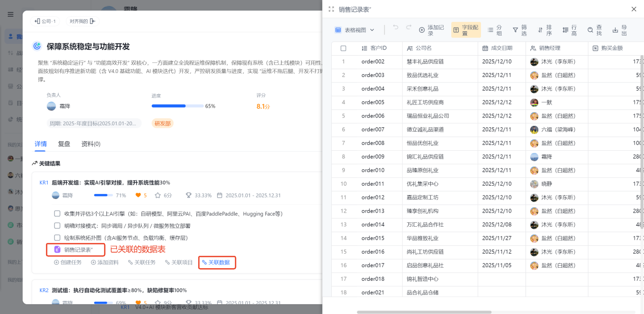Click the trophy weight icon in KR1
The height and width of the screenshot is (314, 644).
[x=189, y=195]
